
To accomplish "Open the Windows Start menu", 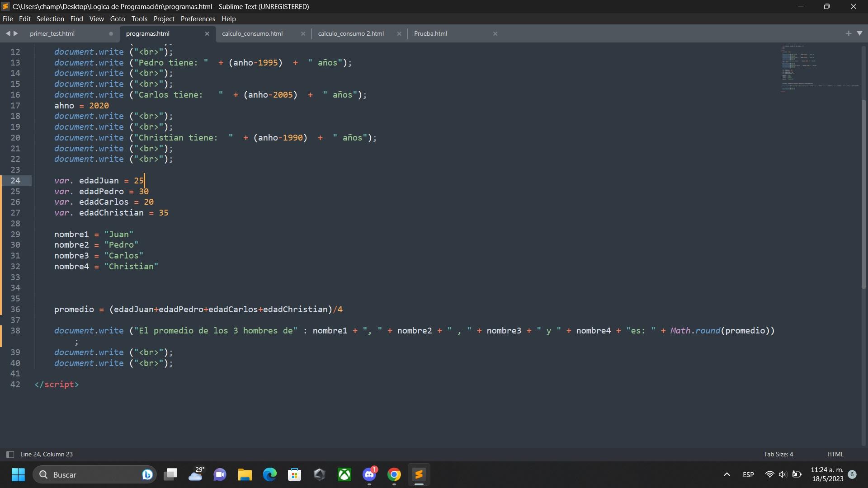I will pyautogui.click(x=18, y=474).
